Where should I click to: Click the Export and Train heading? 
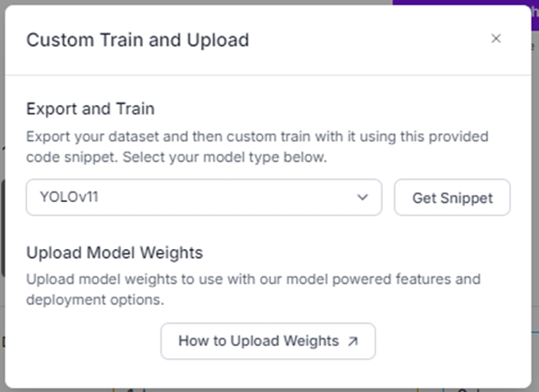[90, 108]
